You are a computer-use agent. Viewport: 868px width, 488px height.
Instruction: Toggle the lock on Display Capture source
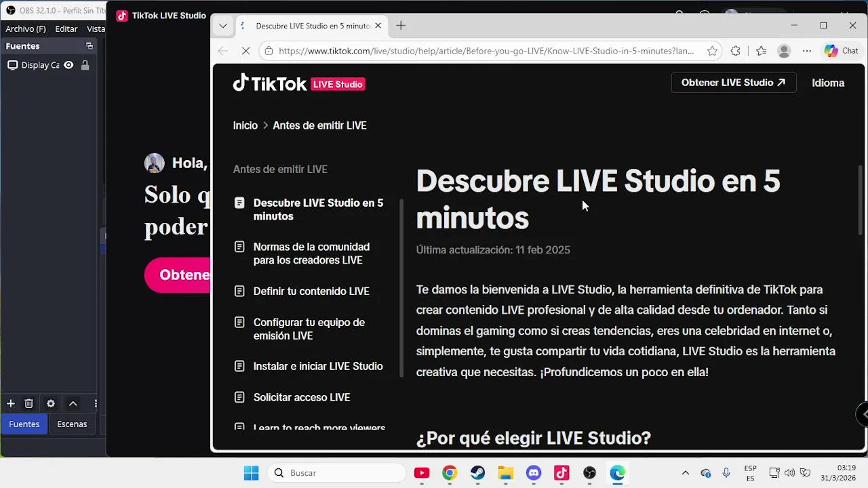tap(85, 65)
